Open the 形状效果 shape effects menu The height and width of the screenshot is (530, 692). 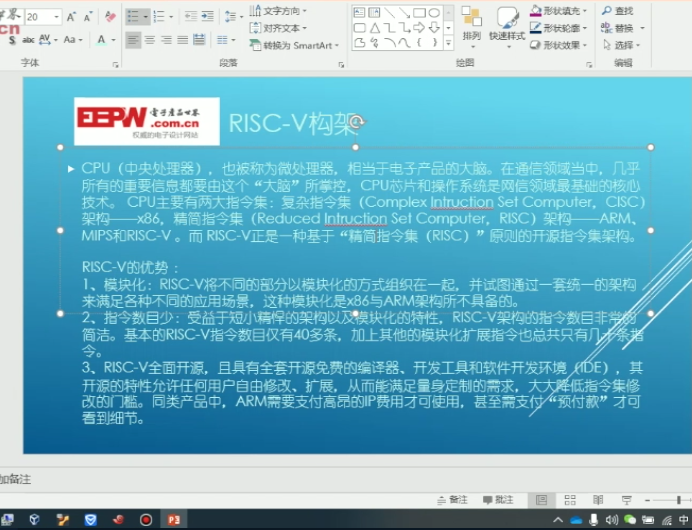click(559, 45)
